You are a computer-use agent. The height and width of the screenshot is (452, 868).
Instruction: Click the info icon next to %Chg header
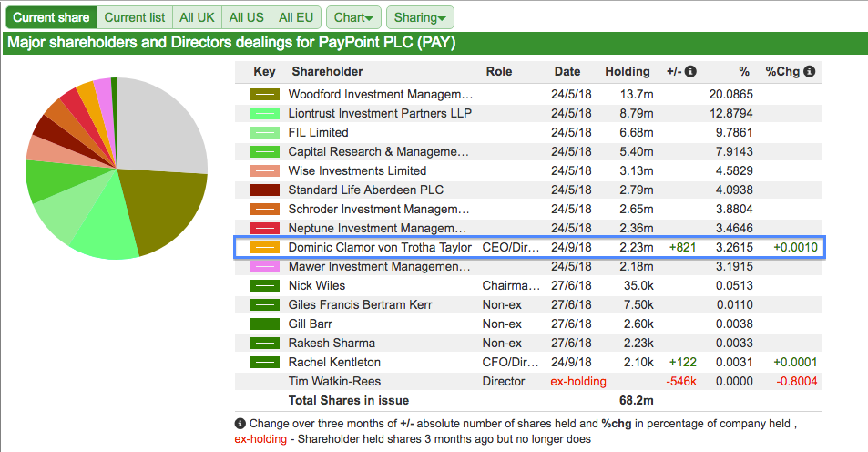(810, 71)
